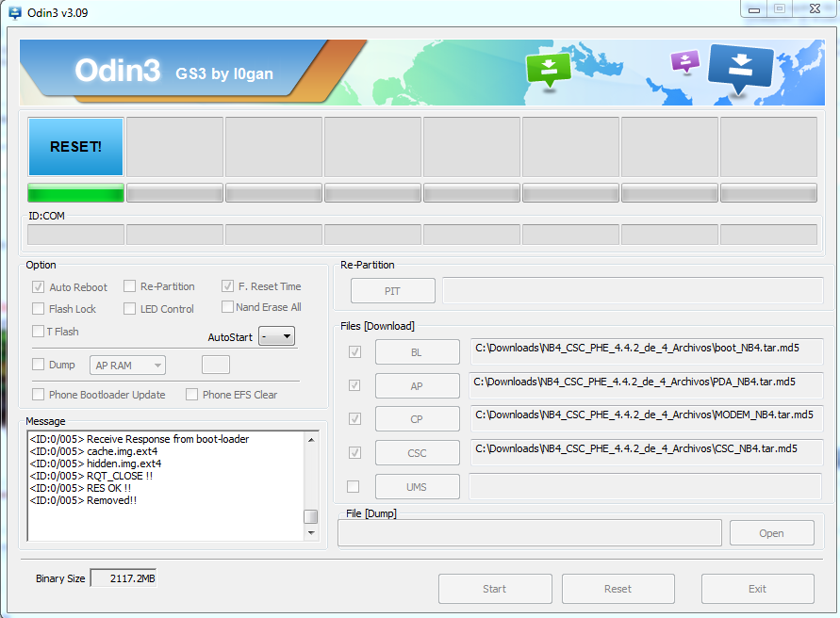Click the UMS file button
The image size is (840, 618).
click(x=418, y=486)
